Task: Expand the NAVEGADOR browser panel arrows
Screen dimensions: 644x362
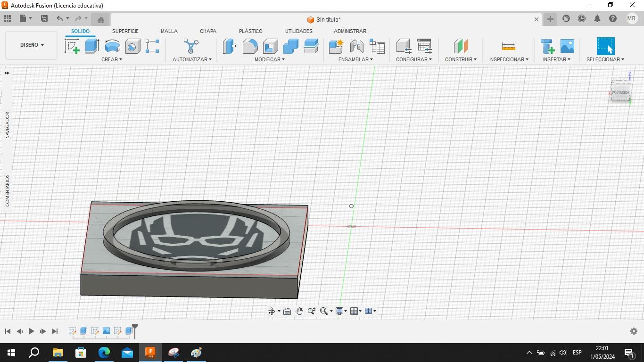Action: point(7,73)
